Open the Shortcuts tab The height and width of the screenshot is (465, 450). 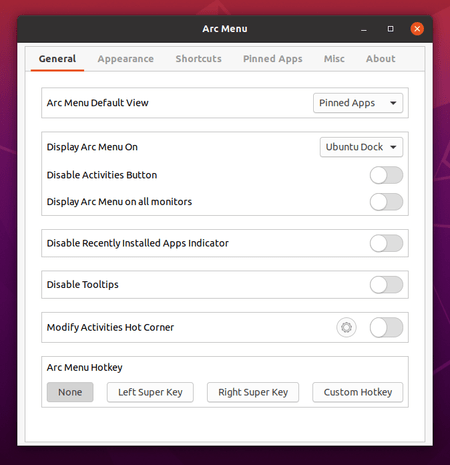(x=198, y=59)
